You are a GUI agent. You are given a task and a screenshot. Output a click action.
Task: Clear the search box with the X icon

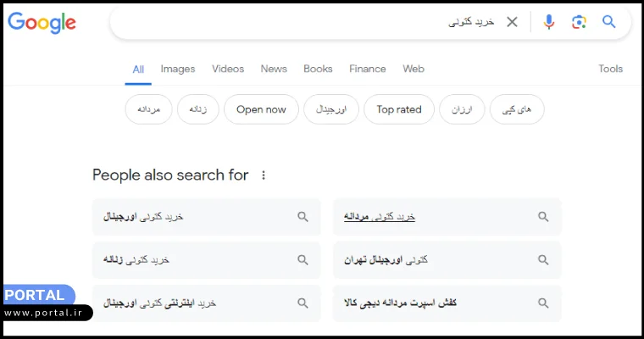(x=512, y=22)
